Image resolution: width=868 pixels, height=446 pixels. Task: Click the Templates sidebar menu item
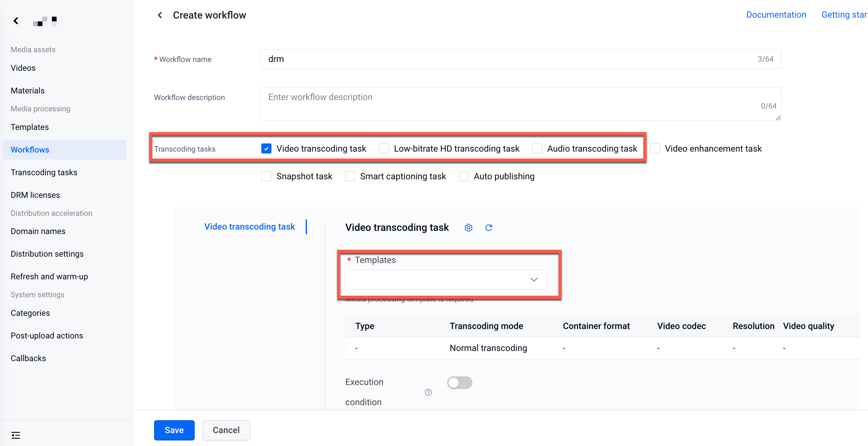click(x=30, y=126)
